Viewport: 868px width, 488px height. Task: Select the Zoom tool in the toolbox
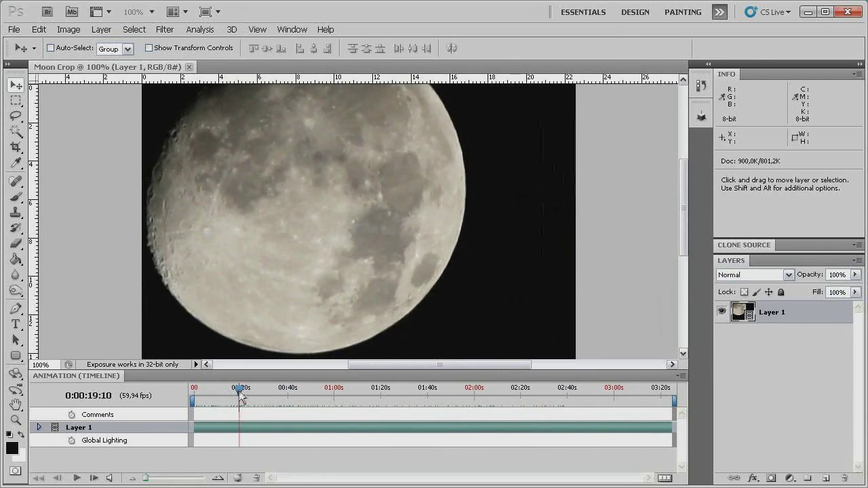click(16, 420)
